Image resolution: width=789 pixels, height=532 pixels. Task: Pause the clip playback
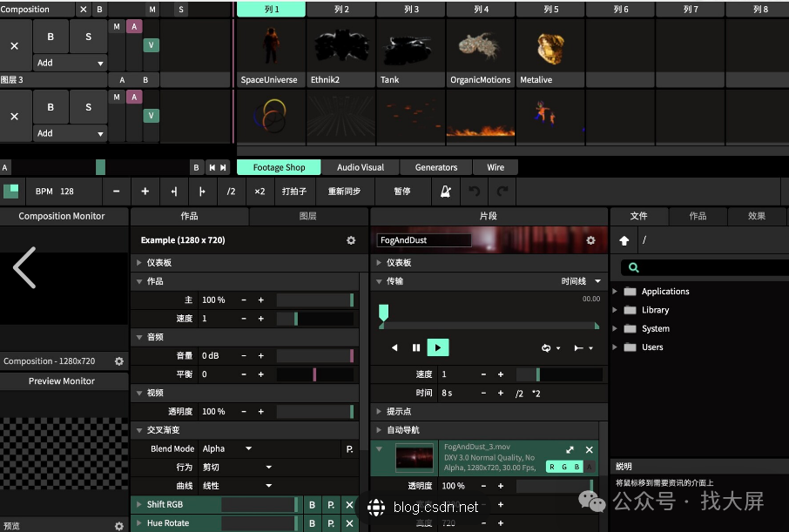[x=416, y=347]
